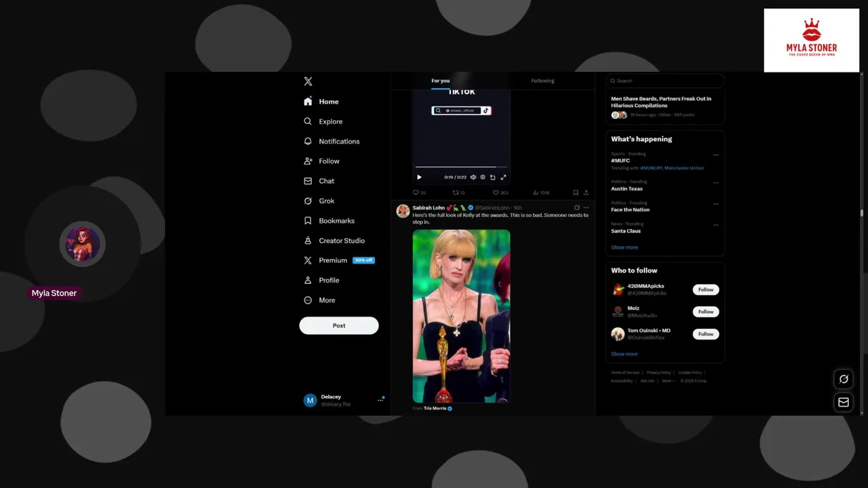Viewport: 868px width, 488px height.
Task: Open the Austin Texas trend
Action: point(627,188)
